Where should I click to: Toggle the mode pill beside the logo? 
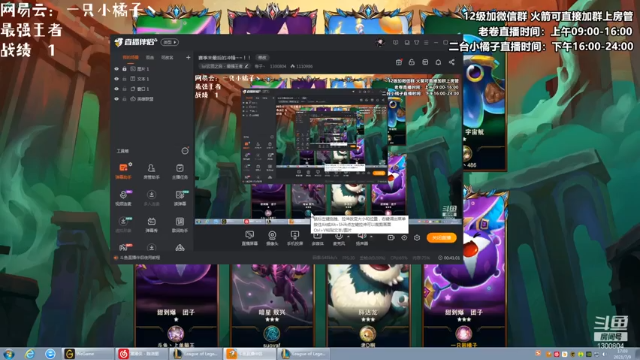170,42
